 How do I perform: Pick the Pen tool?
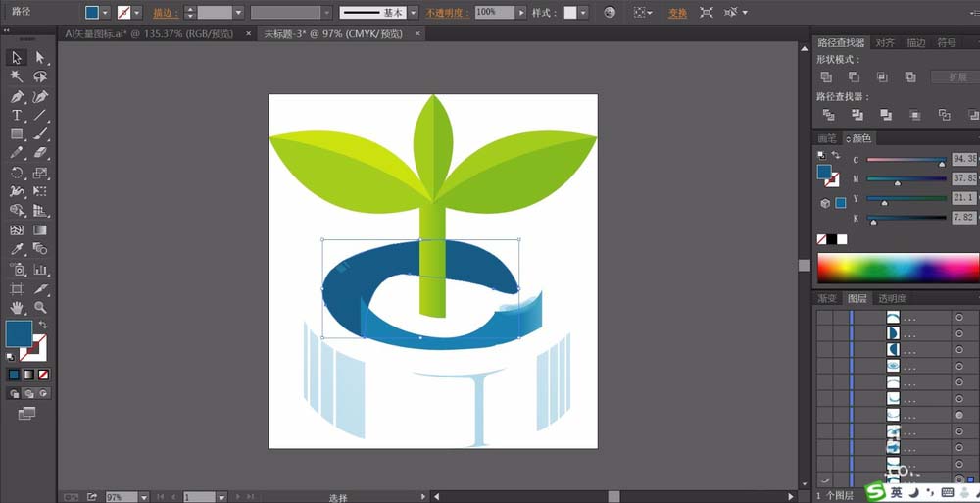pyautogui.click(x=17, y=96)
